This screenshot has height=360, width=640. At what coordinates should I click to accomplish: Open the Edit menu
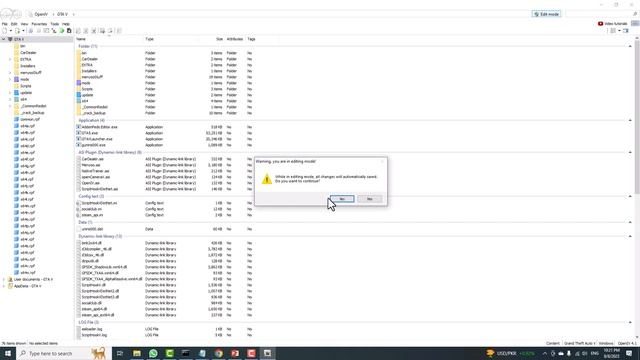pyautogui.click(x=14, y=24)
